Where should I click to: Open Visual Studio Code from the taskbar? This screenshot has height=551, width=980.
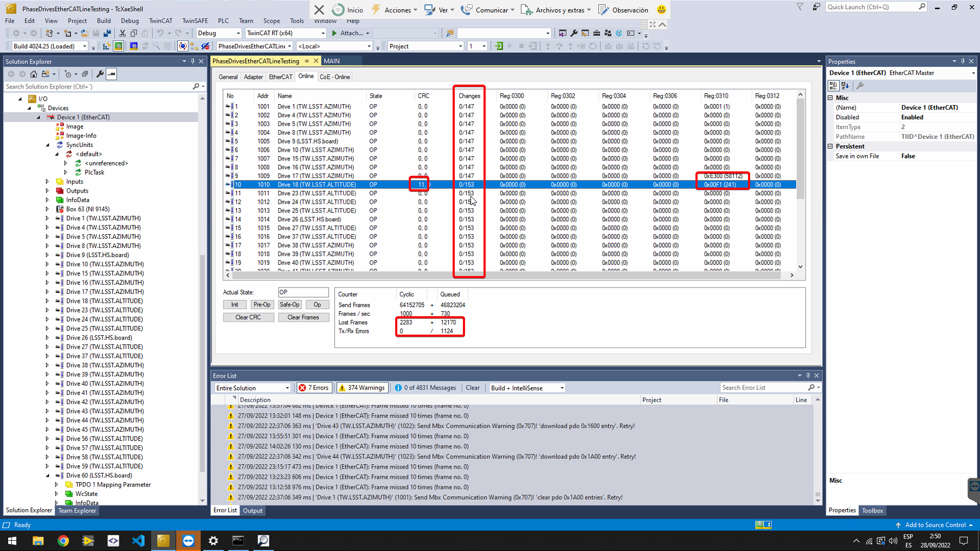138,541
